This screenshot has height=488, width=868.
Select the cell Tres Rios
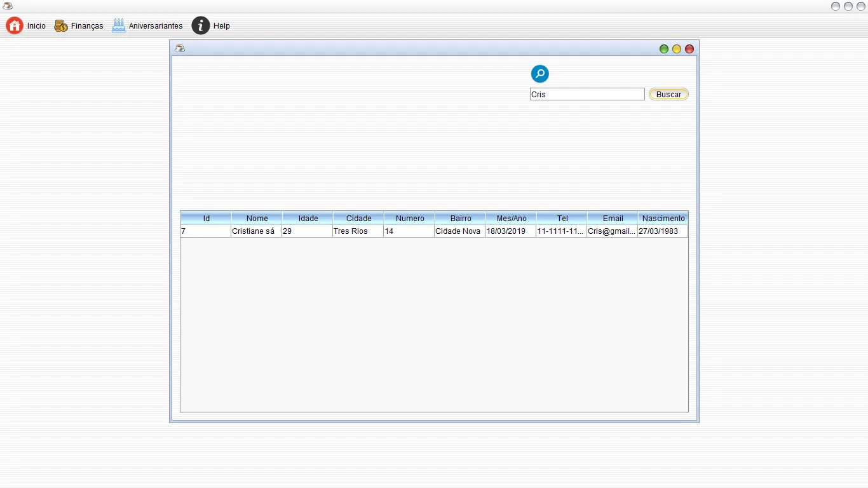tap(358, 231)
